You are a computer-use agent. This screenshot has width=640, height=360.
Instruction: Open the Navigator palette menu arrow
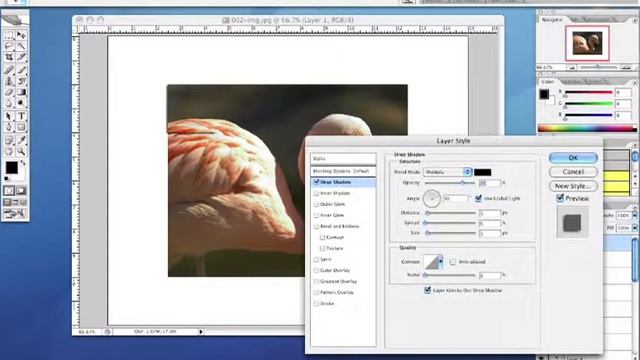pyautogui.click(x=635, y=20)
